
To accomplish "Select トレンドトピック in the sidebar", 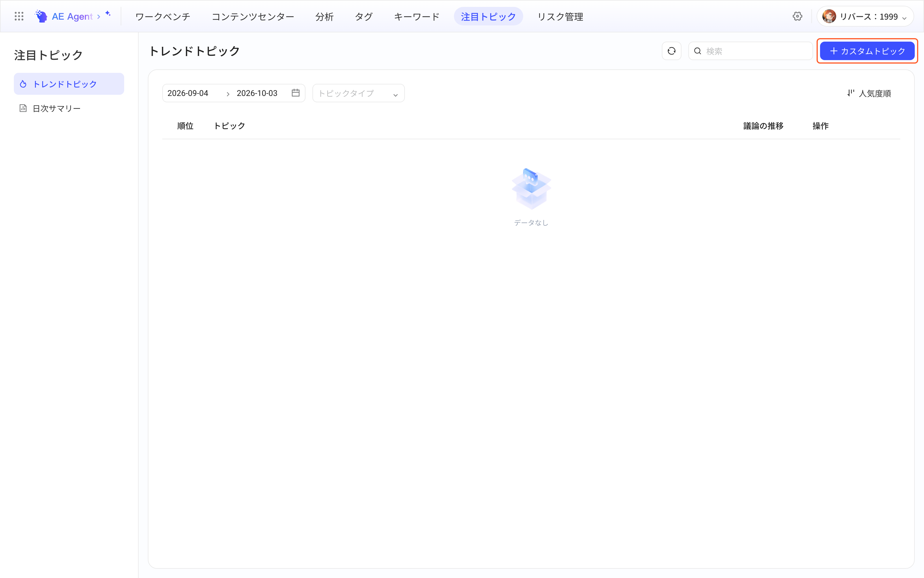I will [x=69, y=84].
